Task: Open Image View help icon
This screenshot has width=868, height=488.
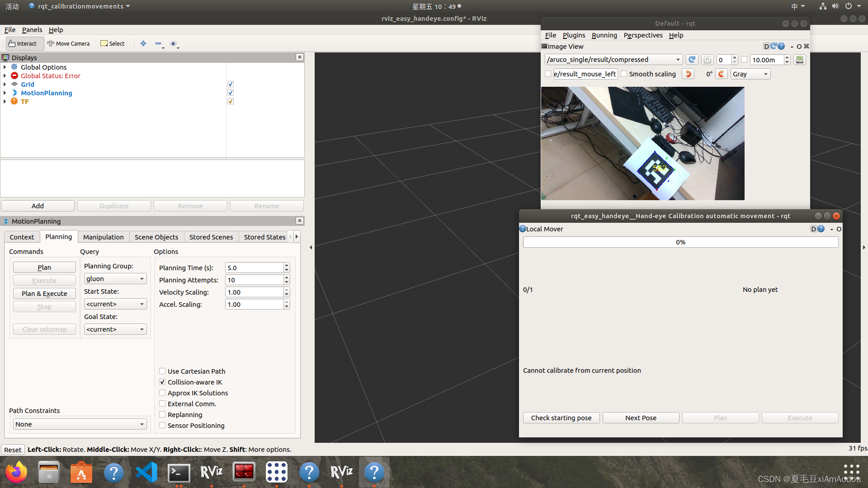Action: [x=781, y=47]
